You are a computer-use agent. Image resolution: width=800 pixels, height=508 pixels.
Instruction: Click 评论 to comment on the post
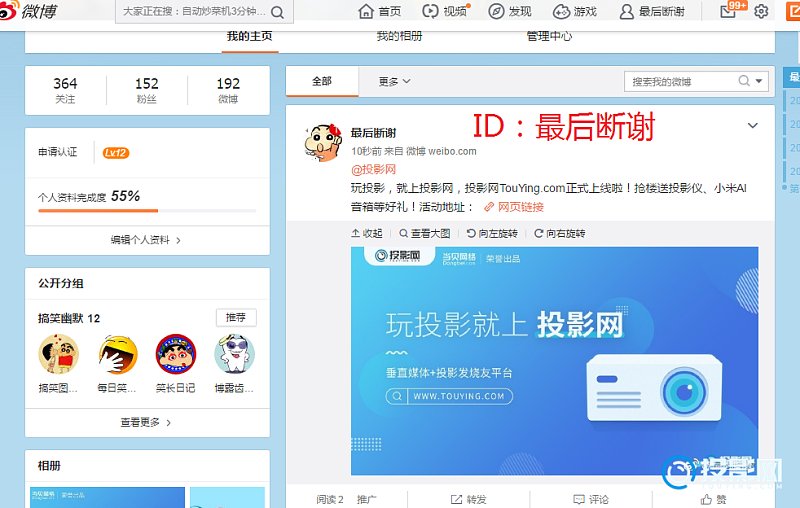(x=591, y=499)
